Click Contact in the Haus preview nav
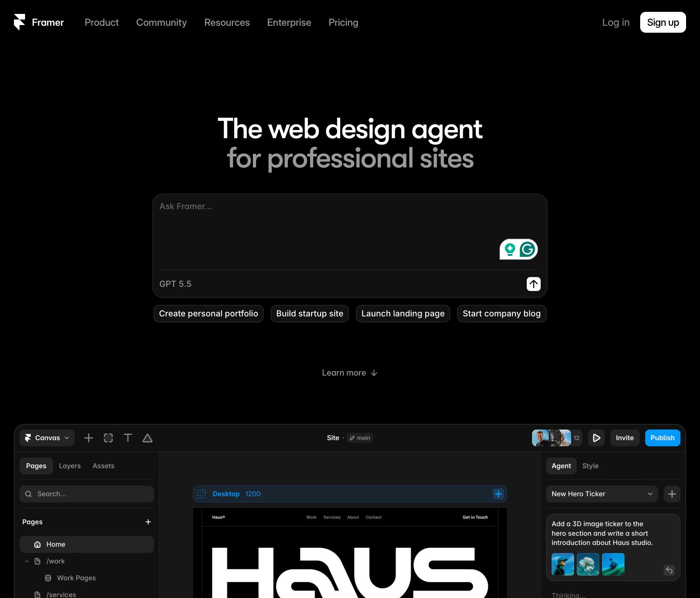The width and height of the screenshot is (700, 598). click(x=374, y=517)
